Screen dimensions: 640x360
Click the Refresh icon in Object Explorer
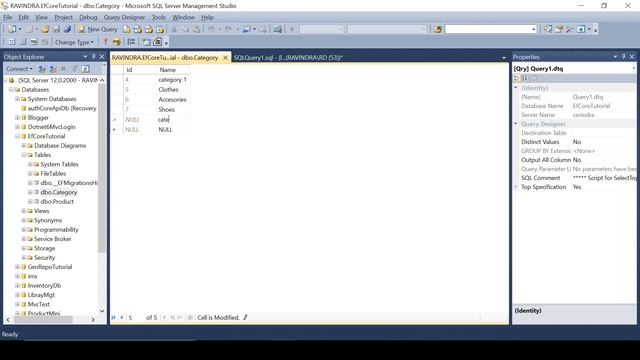[85, 69]
